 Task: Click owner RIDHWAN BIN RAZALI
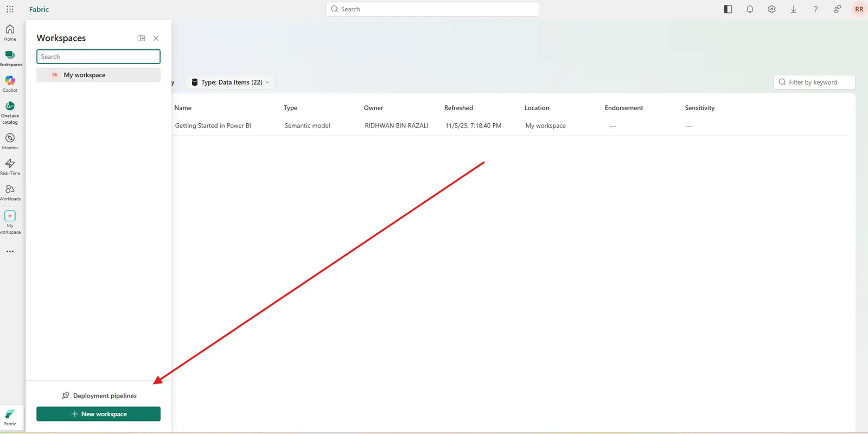click(397, 126)
